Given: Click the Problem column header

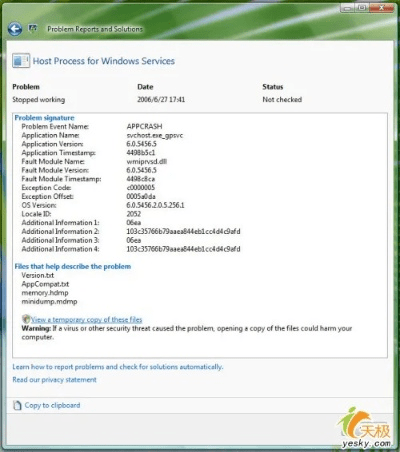Looking at the screenshot, I should coord(26,87).
